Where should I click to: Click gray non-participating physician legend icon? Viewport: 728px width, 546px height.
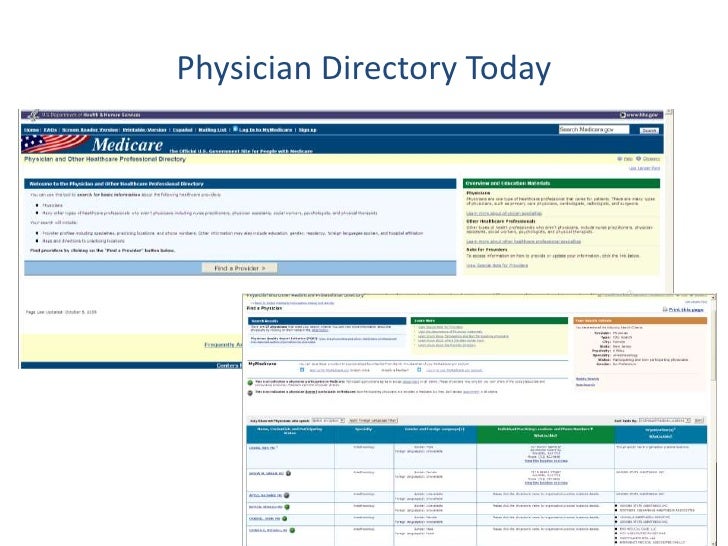(x=250, y=393)
